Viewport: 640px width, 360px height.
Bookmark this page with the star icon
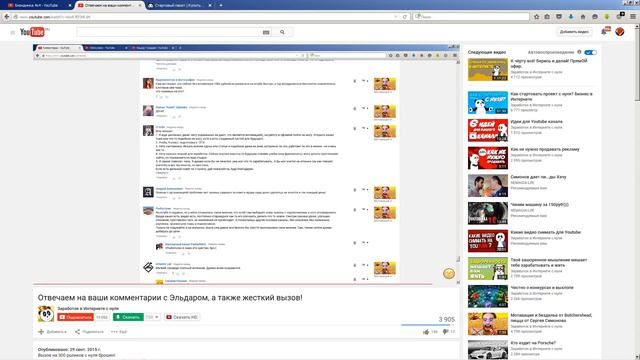536,17
